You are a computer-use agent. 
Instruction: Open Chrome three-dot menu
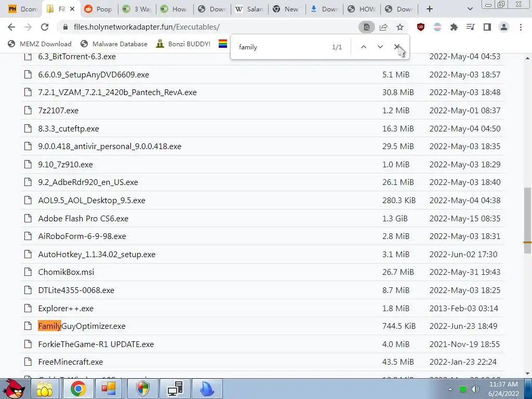click(521, 27)
